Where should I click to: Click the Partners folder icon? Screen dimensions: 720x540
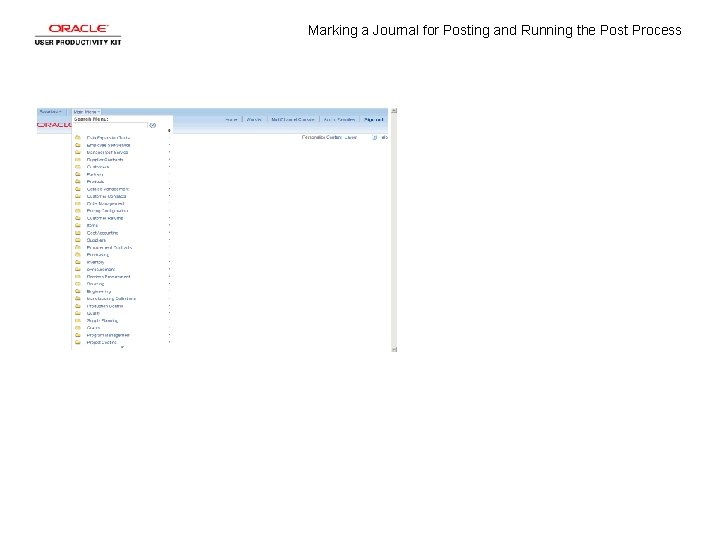click(78, 174)
